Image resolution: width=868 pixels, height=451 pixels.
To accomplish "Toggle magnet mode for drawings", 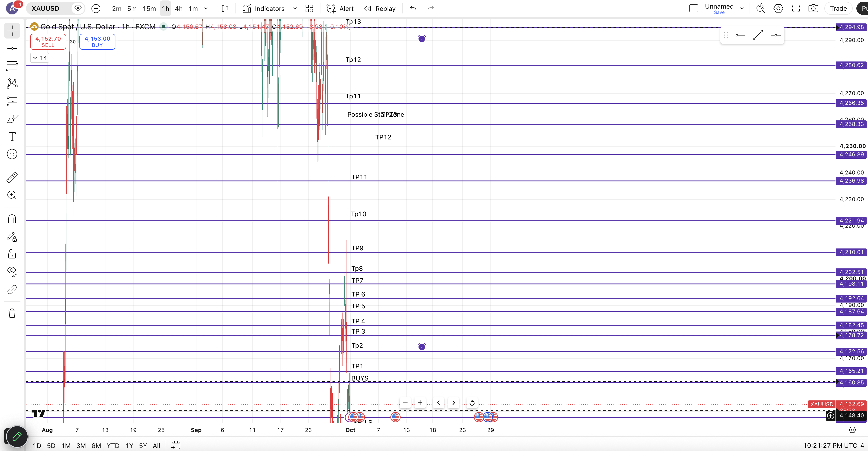I will coord(12,219).
